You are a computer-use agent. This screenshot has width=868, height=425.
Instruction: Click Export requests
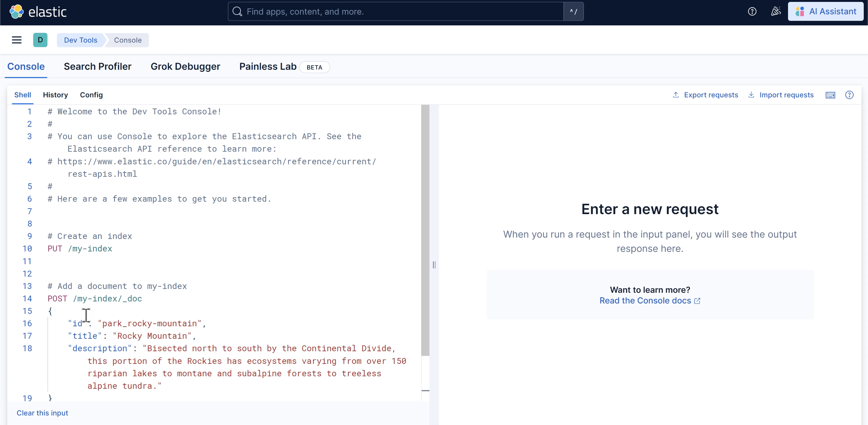tap(705, 95)
